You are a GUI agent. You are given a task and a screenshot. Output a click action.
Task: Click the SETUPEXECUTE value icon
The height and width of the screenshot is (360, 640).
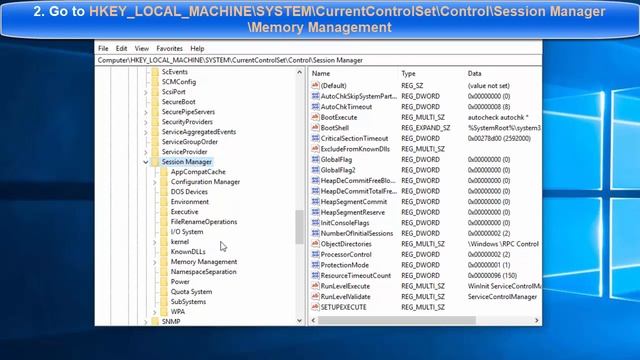point(315,307)
